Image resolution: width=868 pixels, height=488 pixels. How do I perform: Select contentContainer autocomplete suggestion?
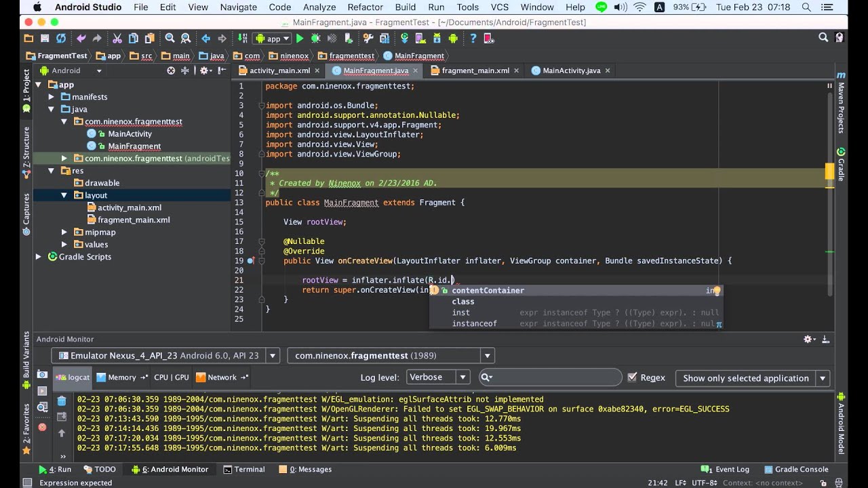(576, 290)
